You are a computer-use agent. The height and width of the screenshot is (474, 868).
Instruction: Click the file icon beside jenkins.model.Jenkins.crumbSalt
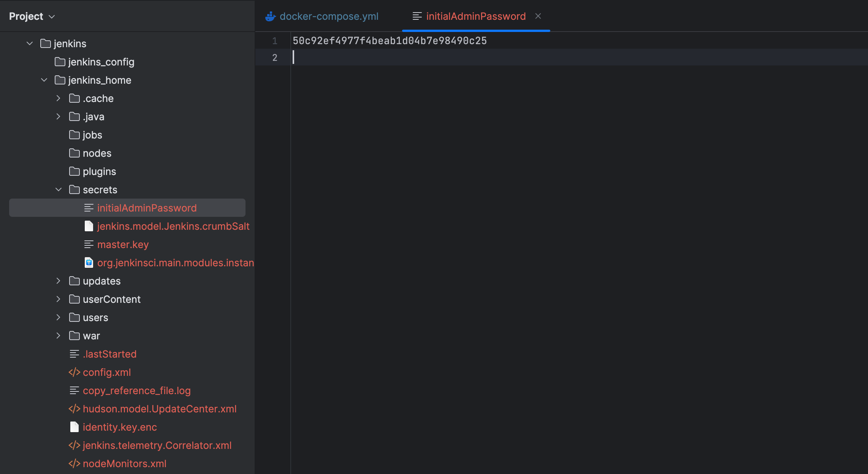pyautogui.click(x=89, y=226)
